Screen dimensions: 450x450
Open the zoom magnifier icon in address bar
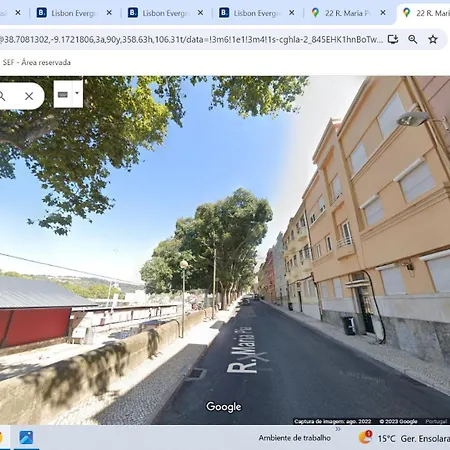(413, 39)
